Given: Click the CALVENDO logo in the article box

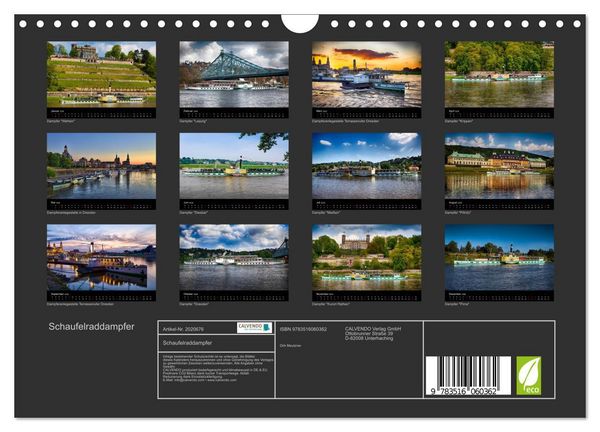Looking at the screenshot, I should click(254, 328).
